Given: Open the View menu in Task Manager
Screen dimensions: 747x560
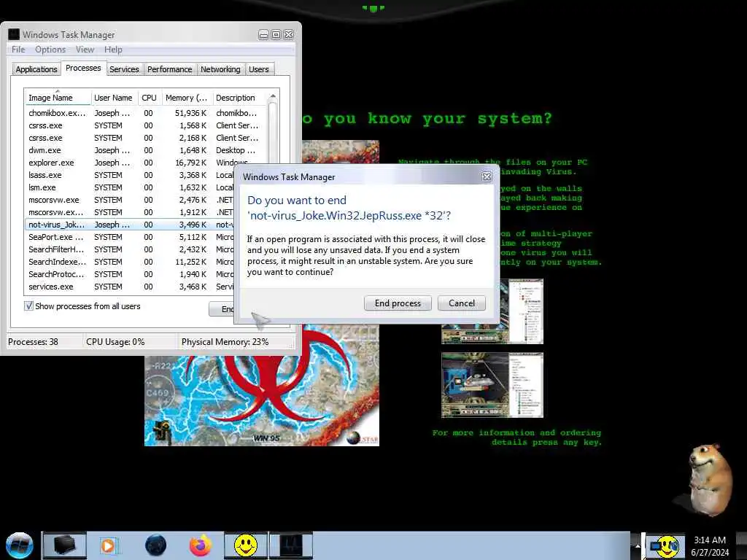Looking at the screenshot, I should (85, 50).
